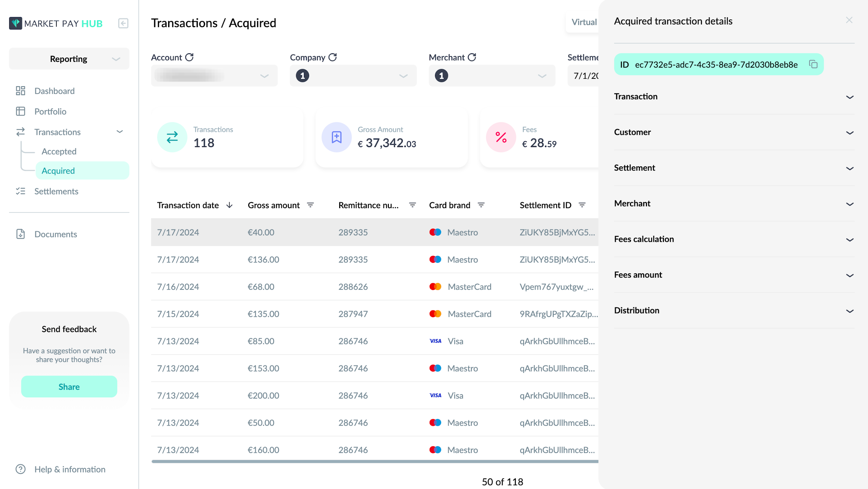Click the Transactions arrows icon in sidebar
Screen dimensions: 868x489
pos(21,132)
